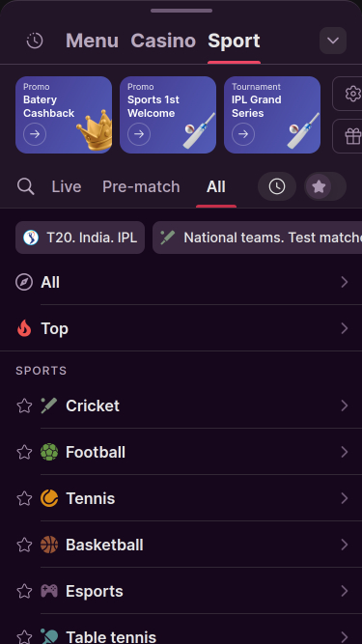
Task: Open the Sports 1st Welcome promo card
Action: 168,115
